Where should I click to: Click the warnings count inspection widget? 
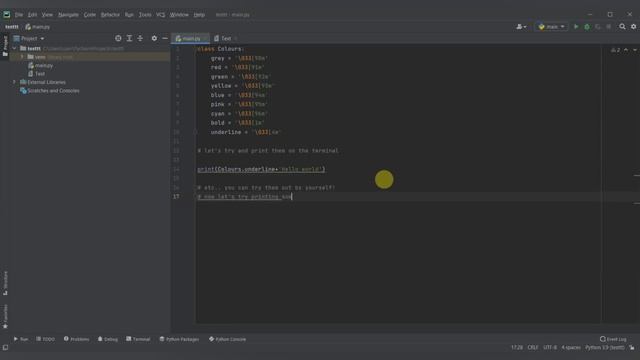(x=616, y=50)
